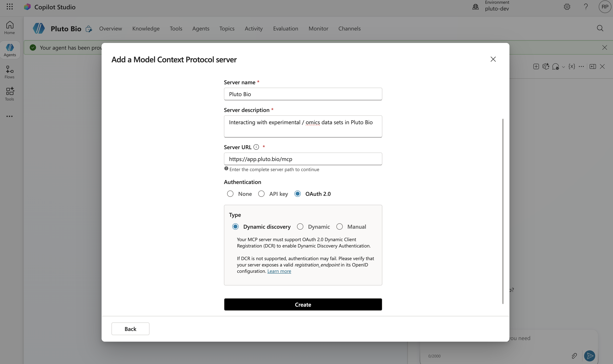Screen dimensions: 613x364
Task: Open the Environment picker icon
Action: pos(476,7)
